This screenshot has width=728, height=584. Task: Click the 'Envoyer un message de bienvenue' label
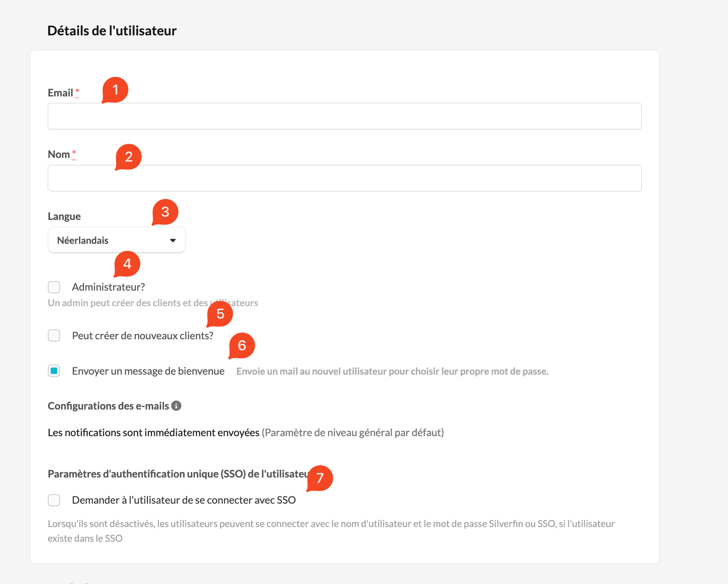148,371
